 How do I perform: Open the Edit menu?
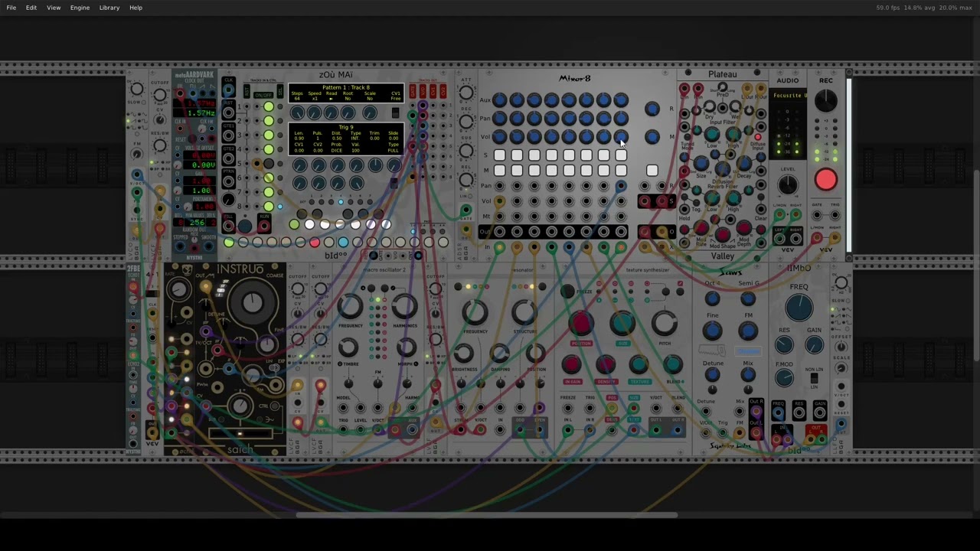click(31, 8)
